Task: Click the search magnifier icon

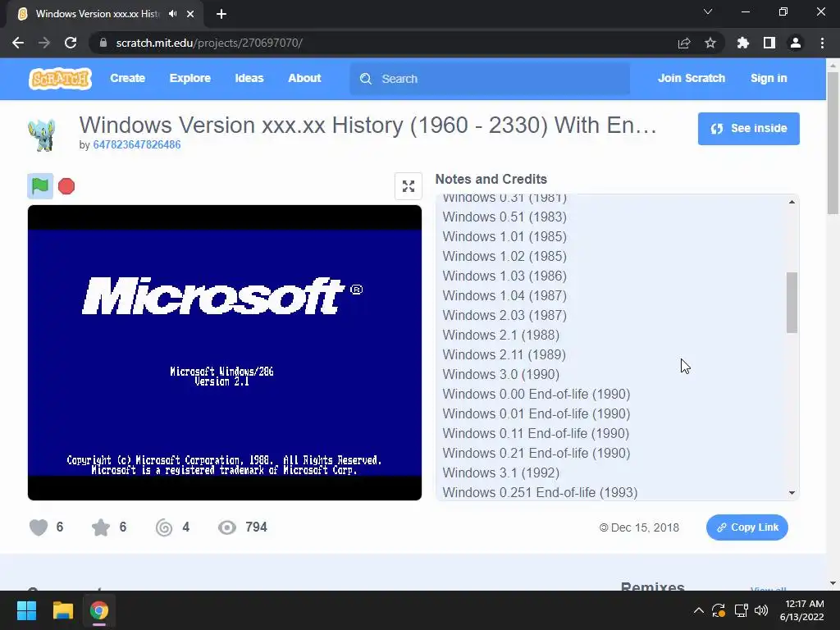Action: point(366,79)
